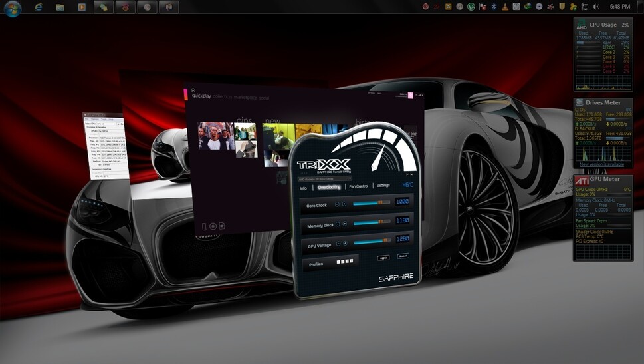Click the pink profile tile in Zune
644x364 pixels.
pos(410,95)
